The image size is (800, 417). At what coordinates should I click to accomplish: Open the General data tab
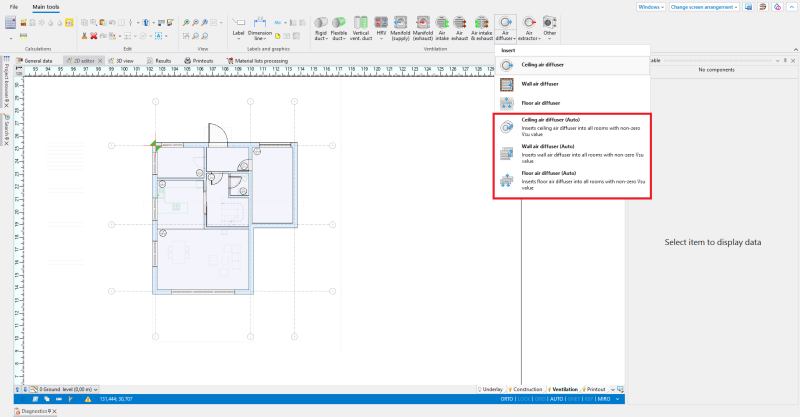(34, 61)
